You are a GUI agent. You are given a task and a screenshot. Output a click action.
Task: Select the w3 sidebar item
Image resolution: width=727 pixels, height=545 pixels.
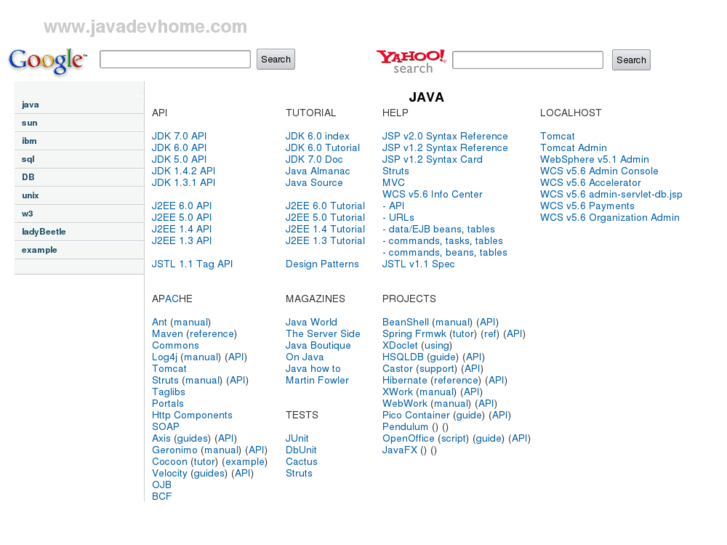pos(79,213)
